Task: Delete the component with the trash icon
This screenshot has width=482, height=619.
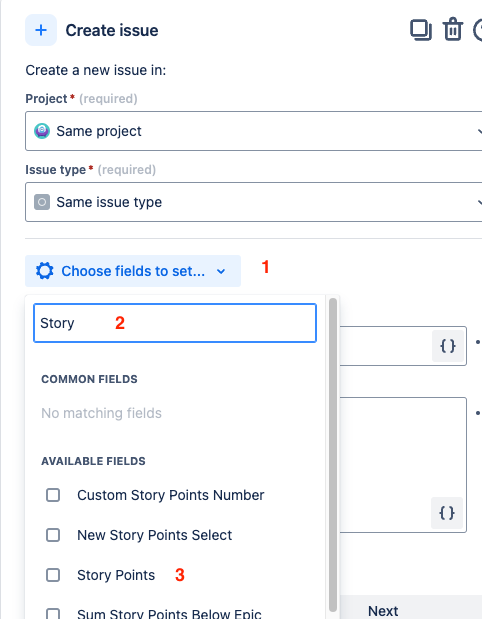Action: [x=452, y=30]
